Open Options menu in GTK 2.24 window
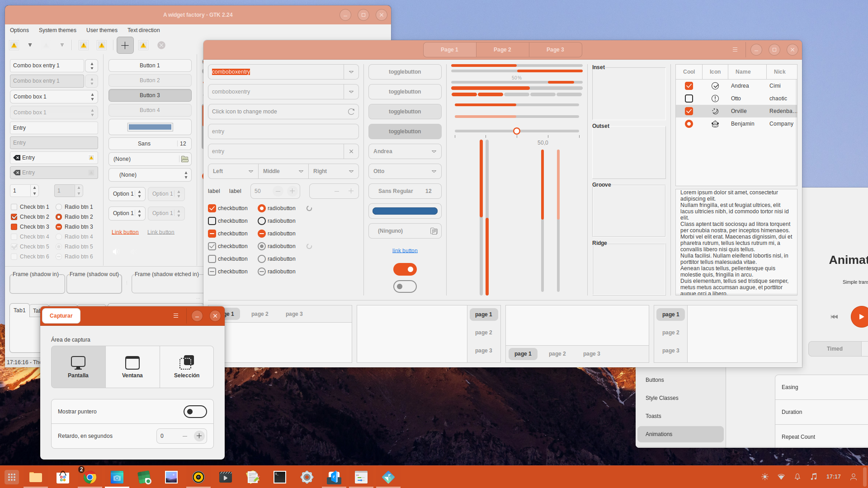Screen dimensions: 868x488 tap(19, 30)
